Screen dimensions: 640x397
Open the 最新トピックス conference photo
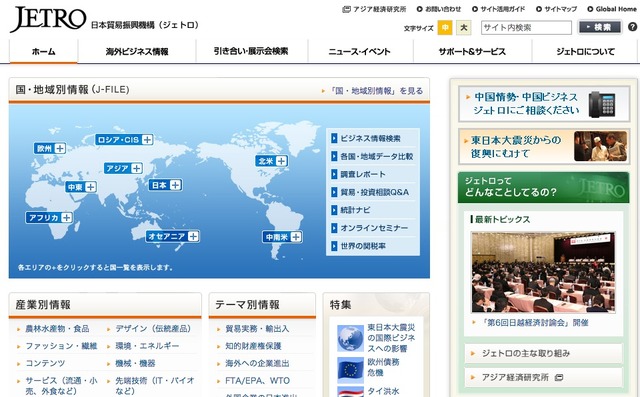point(543,272)
